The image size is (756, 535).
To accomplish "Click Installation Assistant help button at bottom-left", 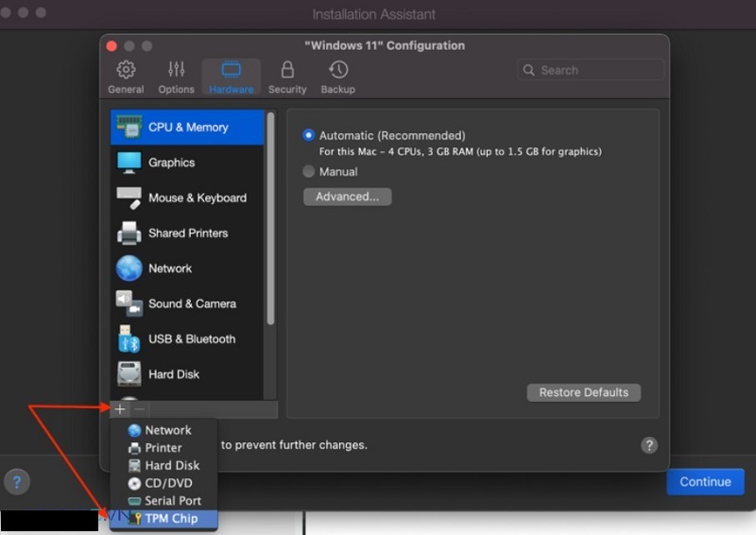I will pos(17,481).
